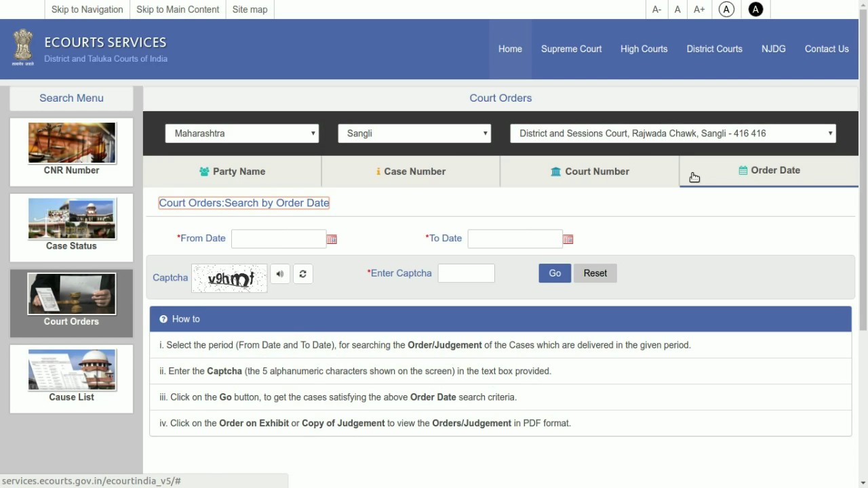868x488 pixels.
Task: Go to Home in navigation
Action: [x=510, y=49]
